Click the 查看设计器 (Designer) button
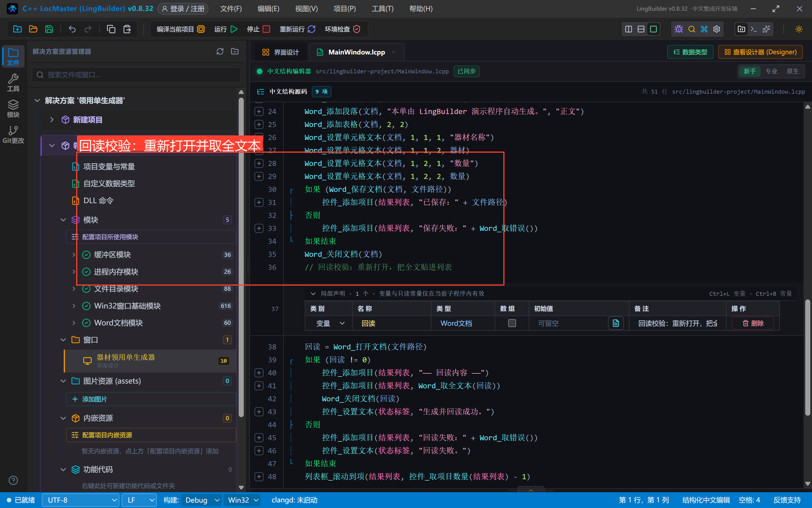 (760, 52)
